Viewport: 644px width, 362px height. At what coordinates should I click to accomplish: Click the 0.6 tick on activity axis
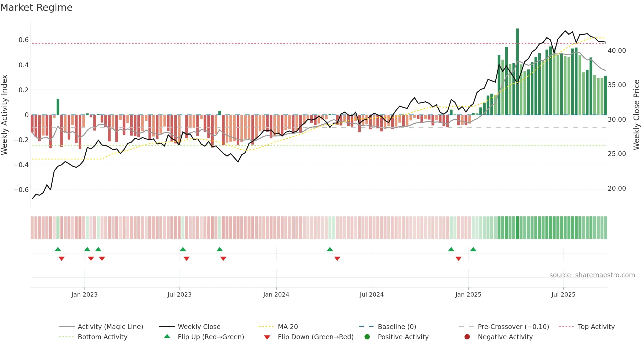coord(24,40)
